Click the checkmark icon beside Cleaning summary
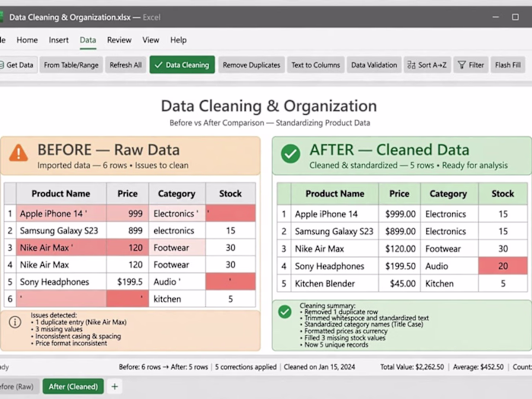Screen dimensions: 532x399 tap(285, 312)
